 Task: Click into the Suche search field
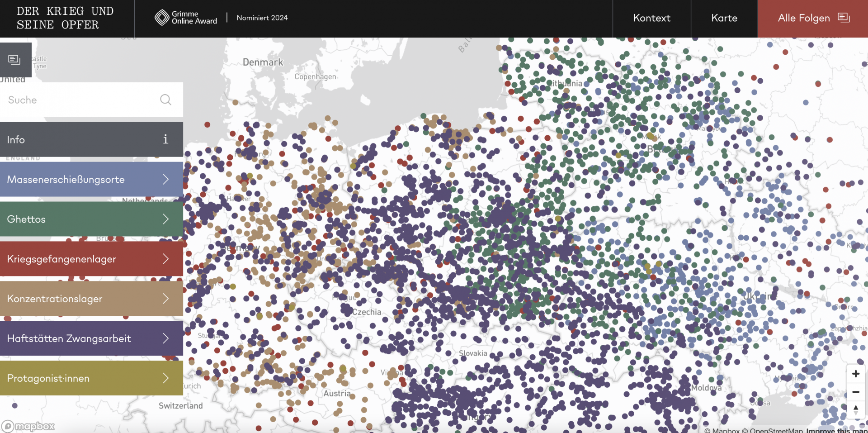pyautogui.click(x=81, y=100)
